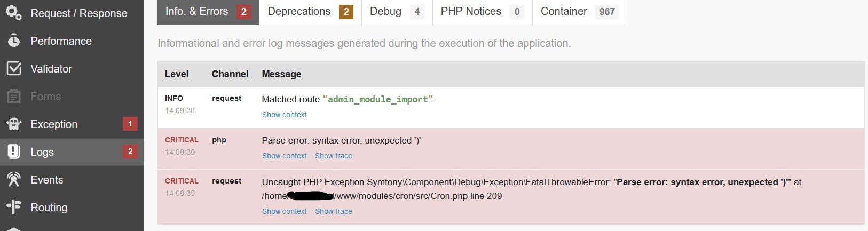Open the Request / Response gears icon
Image resolution: width=868 pixels, height=231 pixels.
14,13
